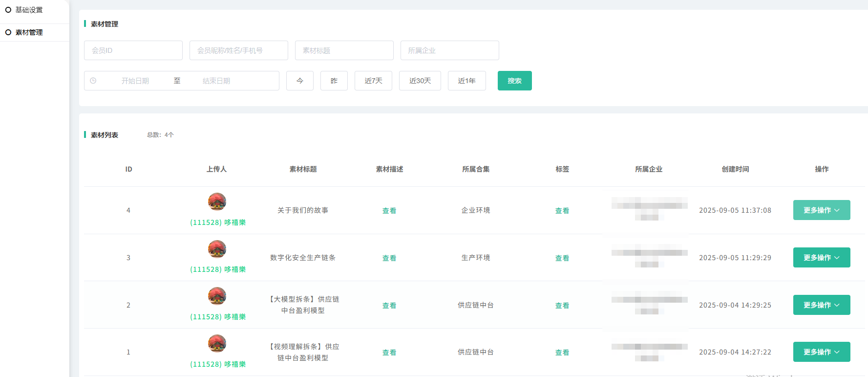This screenshot has height=377, width=868.
Task: Select the 昨 (yesterday) quick filter
Action: click(x=334, y=81)
